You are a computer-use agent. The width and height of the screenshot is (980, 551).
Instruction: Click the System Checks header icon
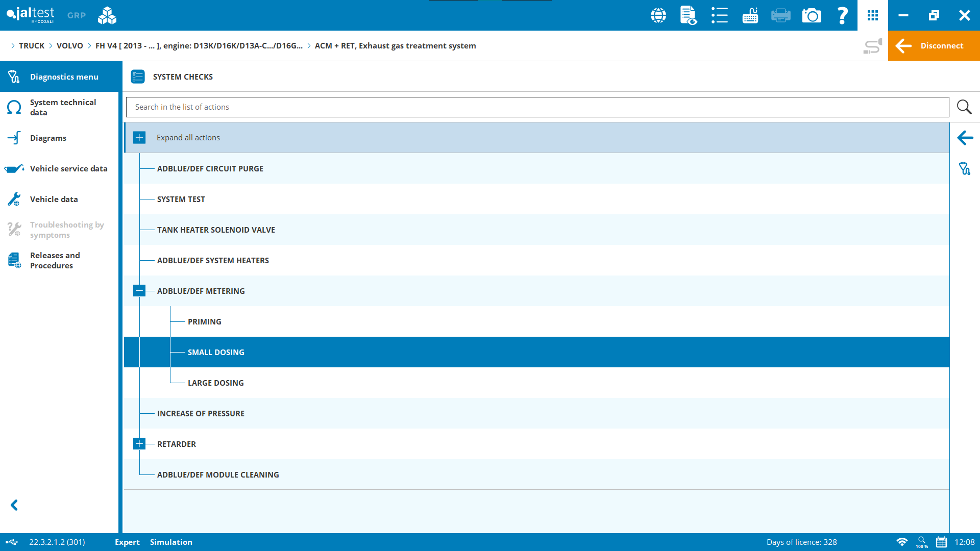(138, 77)
